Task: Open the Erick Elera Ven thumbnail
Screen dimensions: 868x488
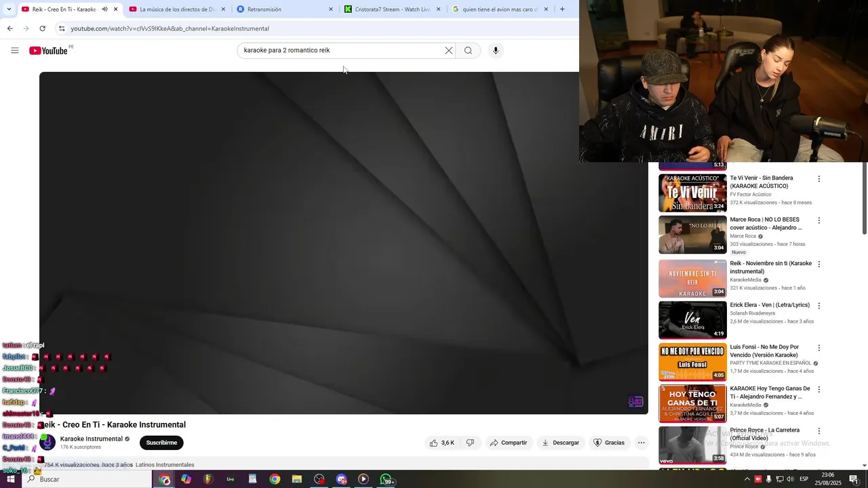Action: tap(692, 320)
